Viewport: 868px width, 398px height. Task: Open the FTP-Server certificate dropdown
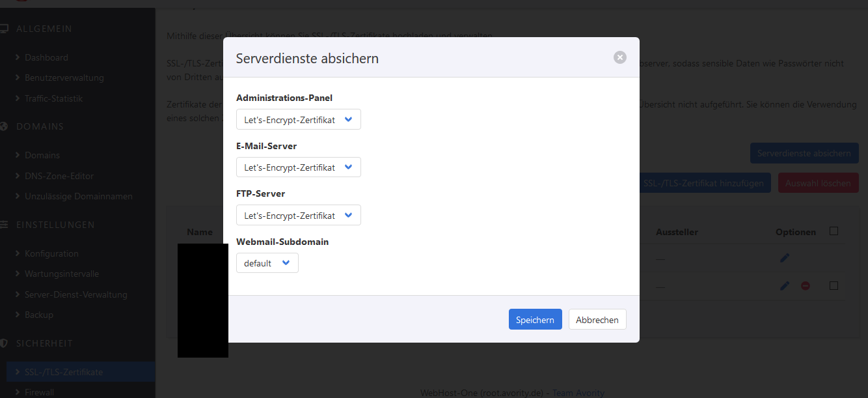(x=298, y=216)
